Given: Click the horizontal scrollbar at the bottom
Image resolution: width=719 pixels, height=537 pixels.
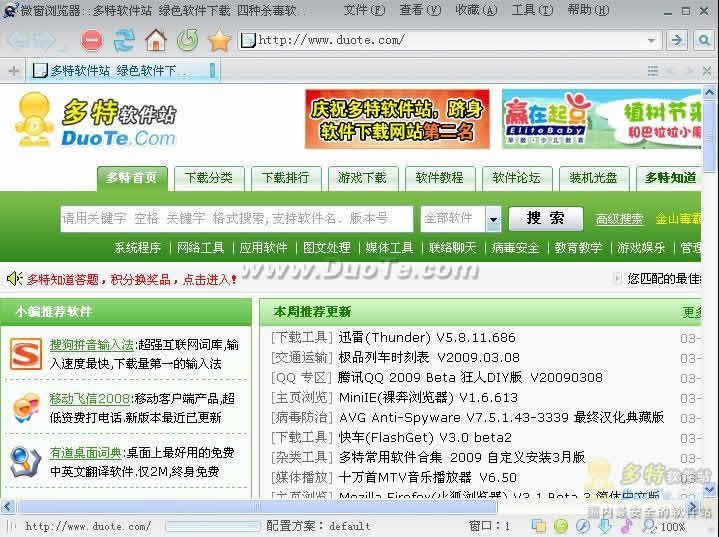Looking at the screenshot, I should point(300,507).
